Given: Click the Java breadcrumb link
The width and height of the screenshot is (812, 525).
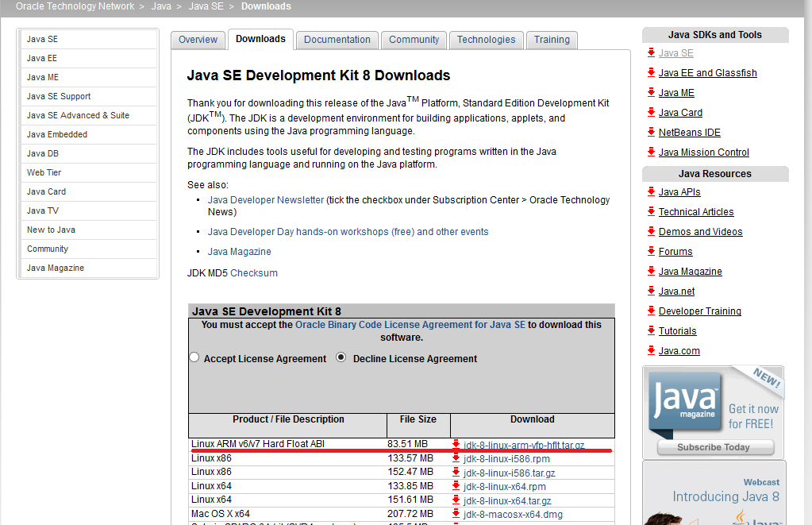Looking at the screenshot, I should 161,6.
